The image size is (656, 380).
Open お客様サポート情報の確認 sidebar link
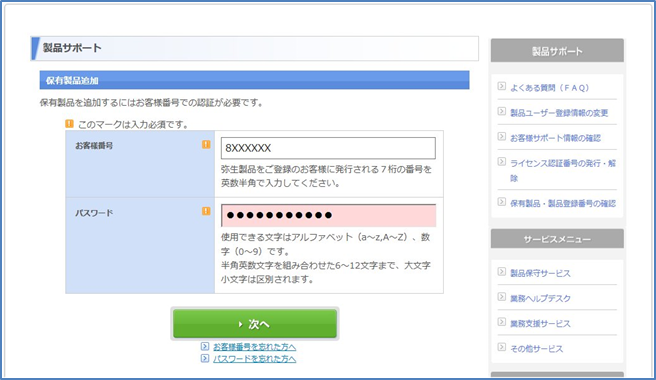[555, 138]
